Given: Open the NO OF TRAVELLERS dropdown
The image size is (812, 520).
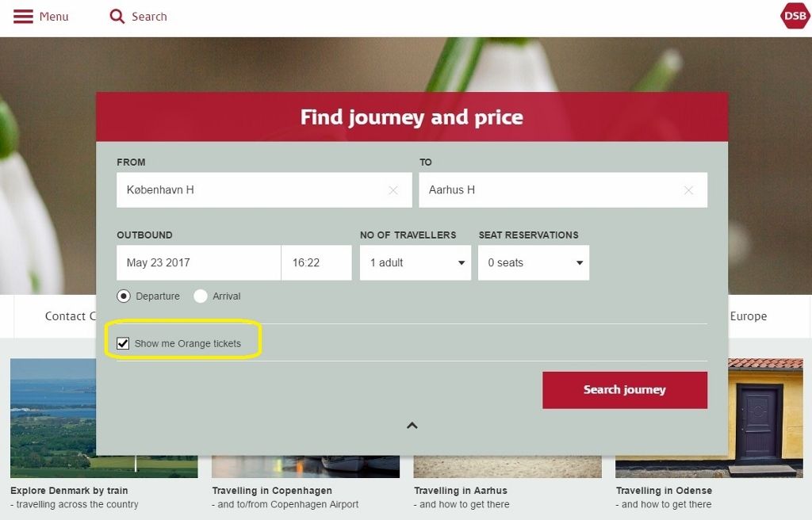Looking at the screenshot, I should click(415, 262).
